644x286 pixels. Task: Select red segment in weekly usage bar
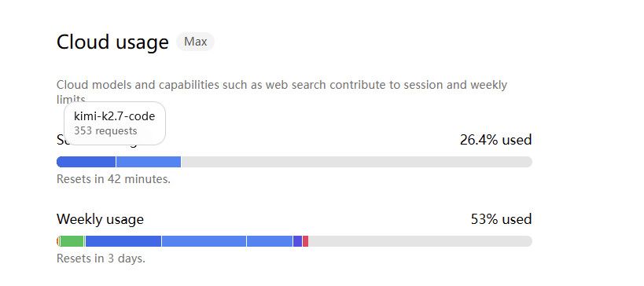pyautogui.click(x=306, y=241)
